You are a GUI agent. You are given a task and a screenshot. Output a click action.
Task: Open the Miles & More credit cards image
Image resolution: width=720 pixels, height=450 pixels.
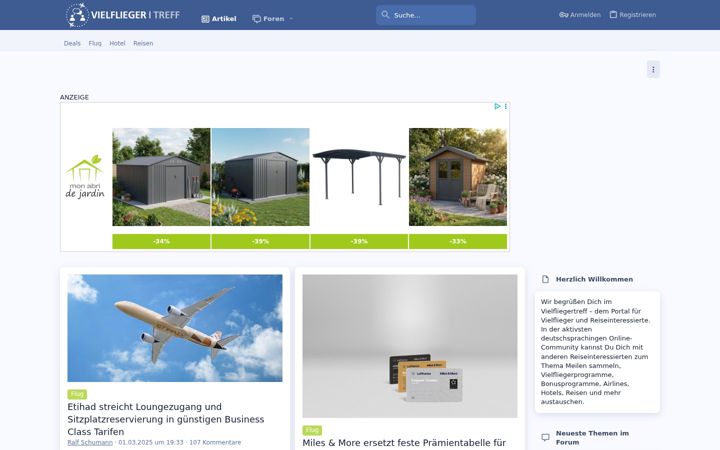click(x=410, y=346)
